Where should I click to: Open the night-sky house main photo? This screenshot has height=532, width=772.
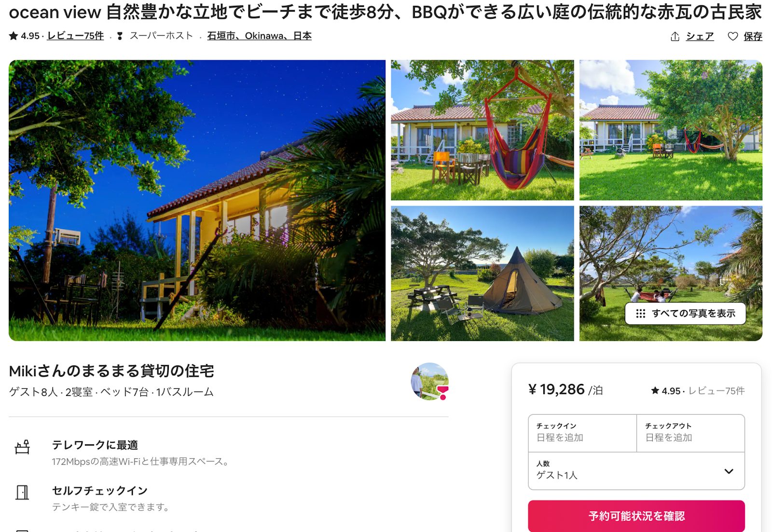pyautogui.click(x=197, y=200)
